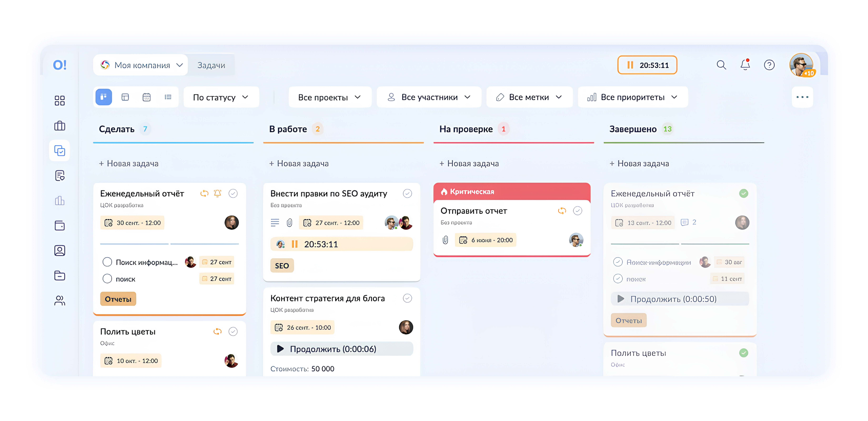This screenshot has width=868, height=421.
Task: Open the document notes icon in sidebar
Action: [x=60, y=176]
